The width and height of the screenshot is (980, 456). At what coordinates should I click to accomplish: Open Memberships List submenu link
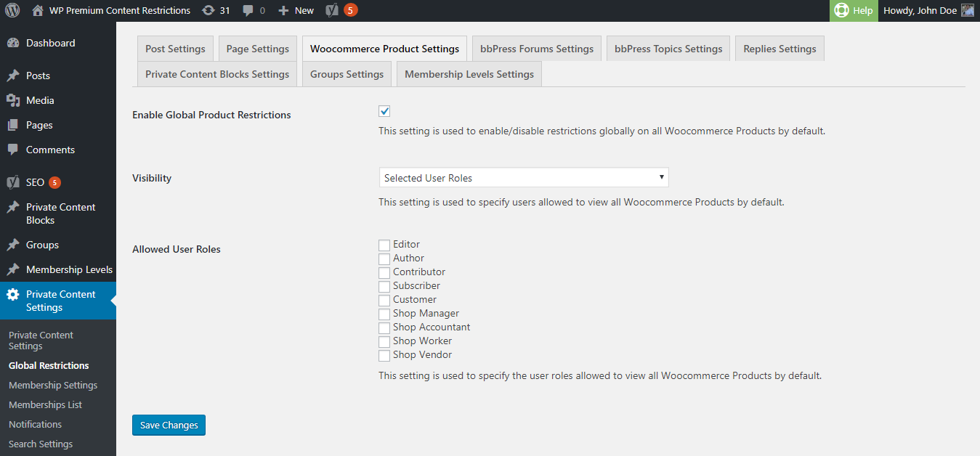click(45, 405)
